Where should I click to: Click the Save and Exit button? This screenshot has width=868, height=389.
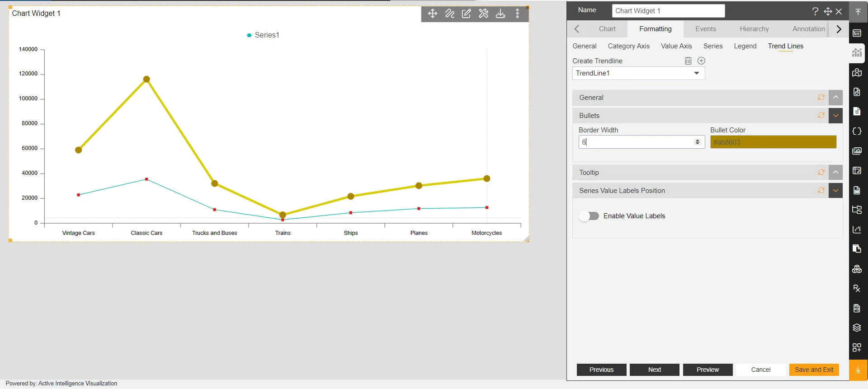[814, 370]
